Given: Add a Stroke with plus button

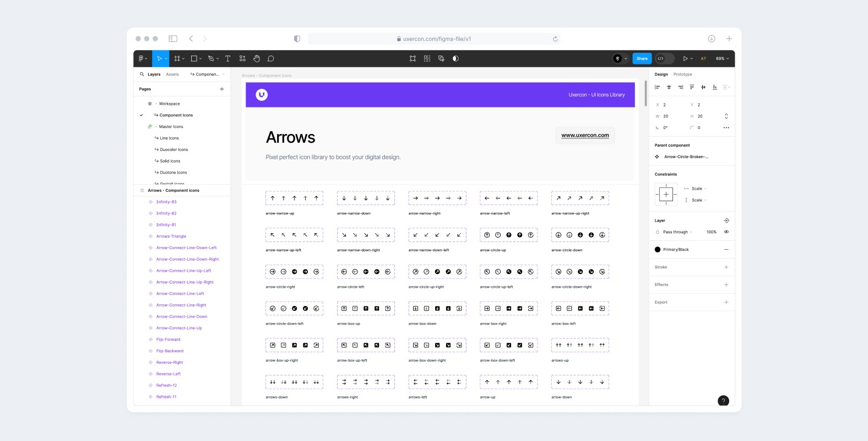Looking at the screenshot, I should [726, 267].
